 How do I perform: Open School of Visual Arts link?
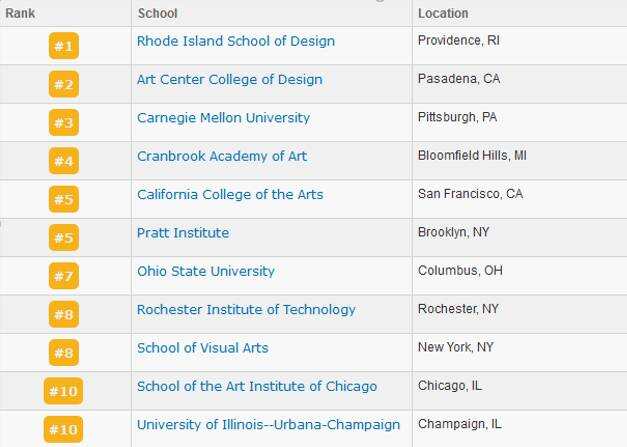[202, 348]
